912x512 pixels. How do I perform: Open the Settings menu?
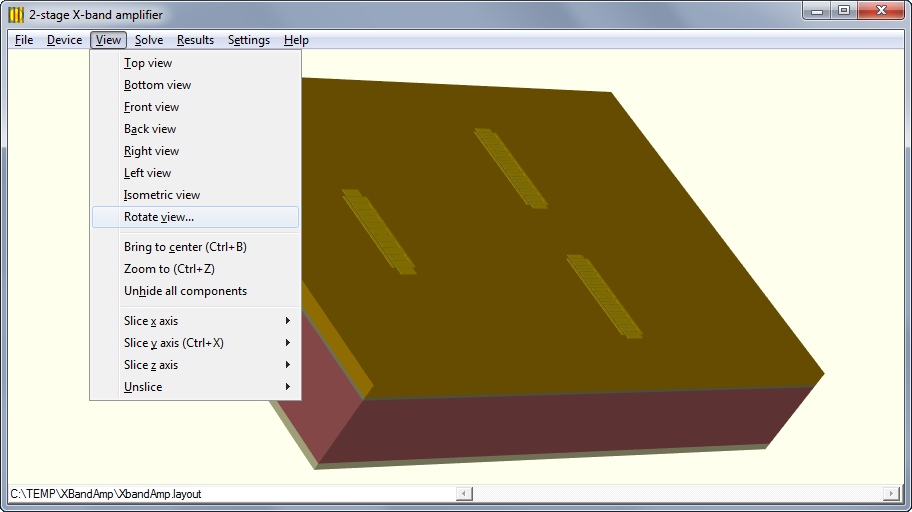[x=249, y=40]
